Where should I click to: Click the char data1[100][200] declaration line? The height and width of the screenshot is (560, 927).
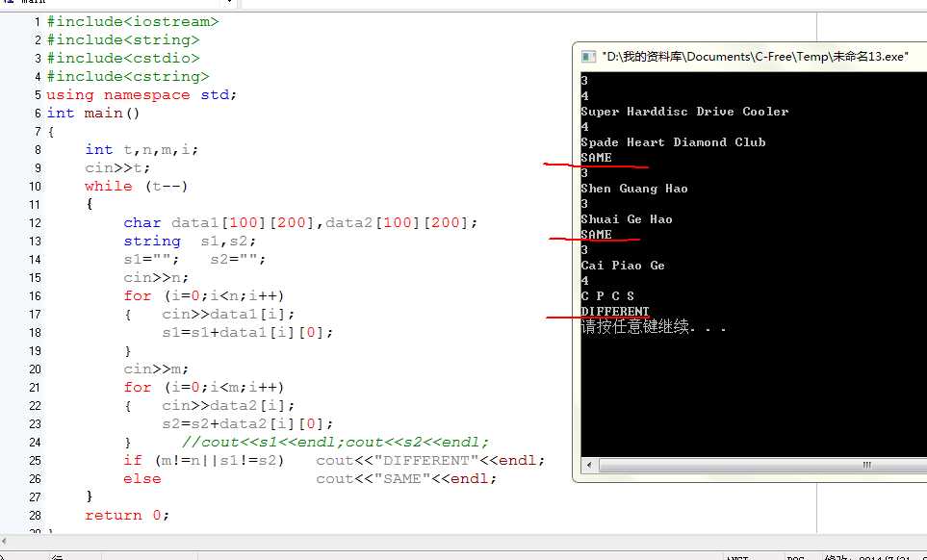300,222
